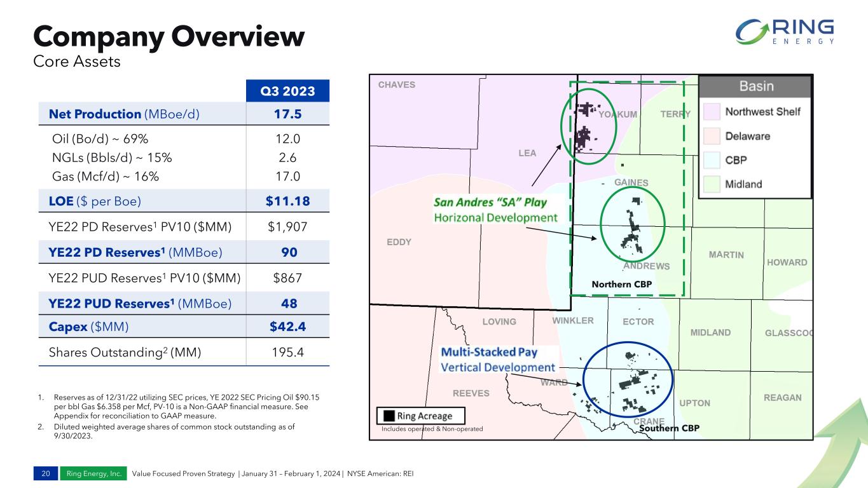Click the San Andres "SA" Play label
The image size is (868, 488).
pyautogui.click(x=490, y=203)
